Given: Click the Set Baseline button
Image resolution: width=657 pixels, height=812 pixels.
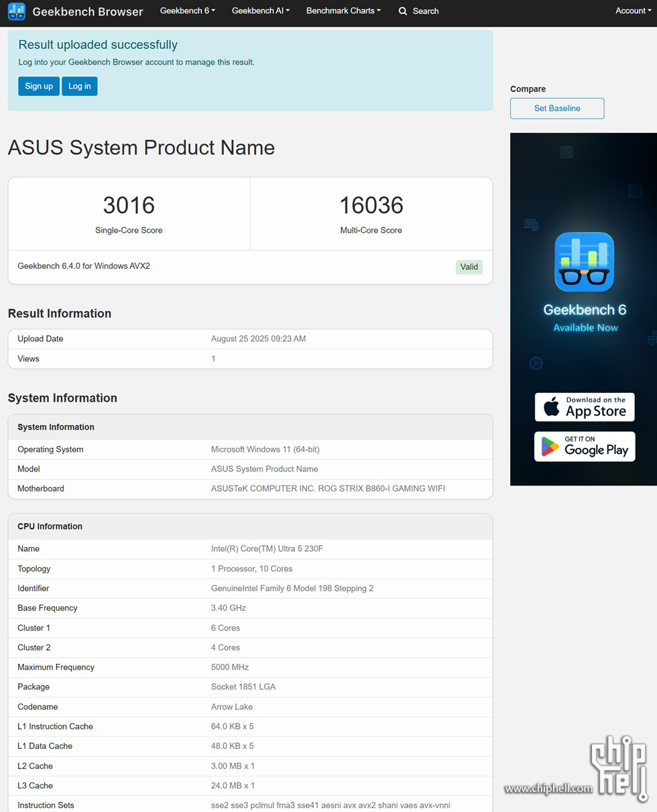Looking at the screenshot, I should point(557,108).
